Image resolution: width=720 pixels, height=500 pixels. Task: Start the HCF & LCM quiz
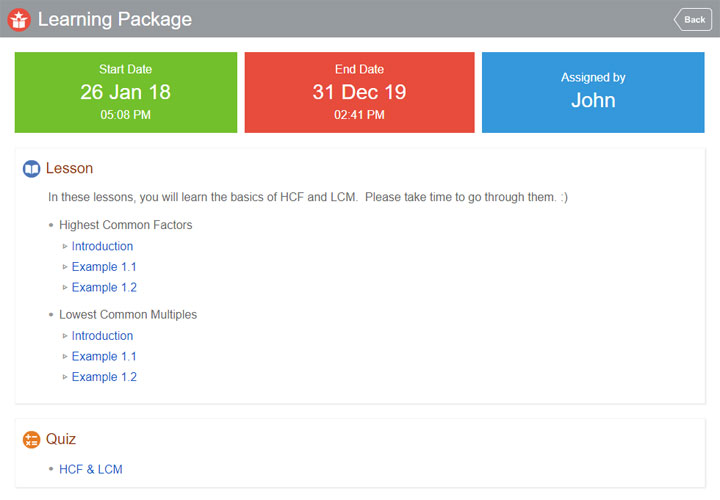point(91,469)
